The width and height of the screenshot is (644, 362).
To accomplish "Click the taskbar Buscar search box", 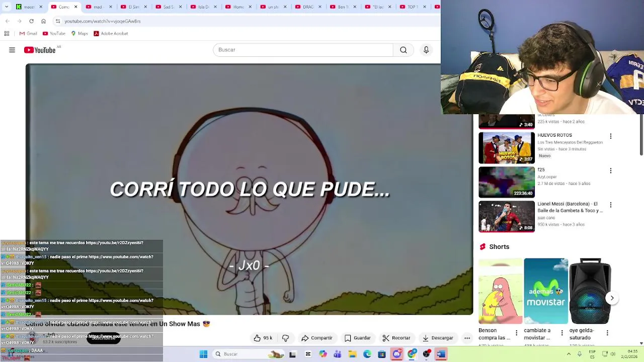I will pos(250,354).
